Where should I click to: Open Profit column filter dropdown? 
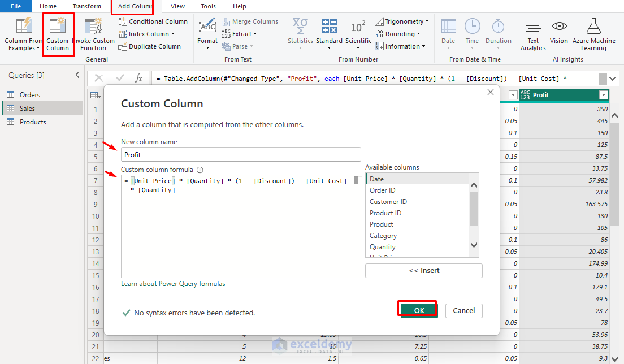tap(603, 95)
